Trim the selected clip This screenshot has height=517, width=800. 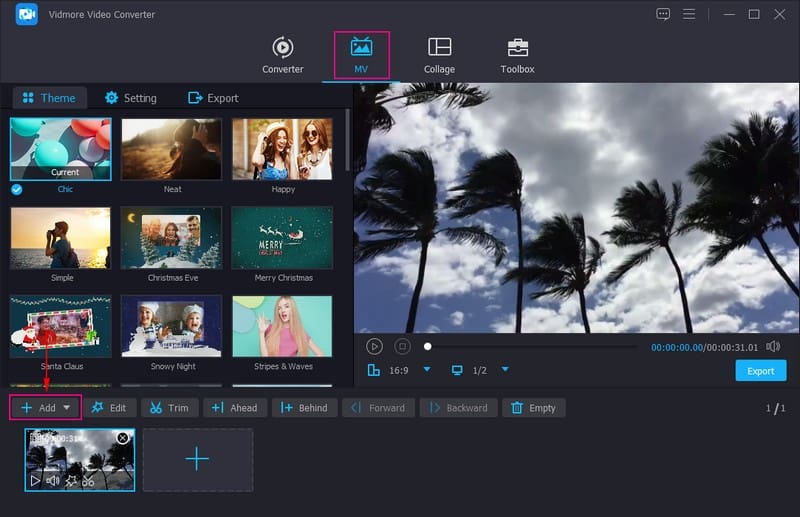(x=169, y=408)
